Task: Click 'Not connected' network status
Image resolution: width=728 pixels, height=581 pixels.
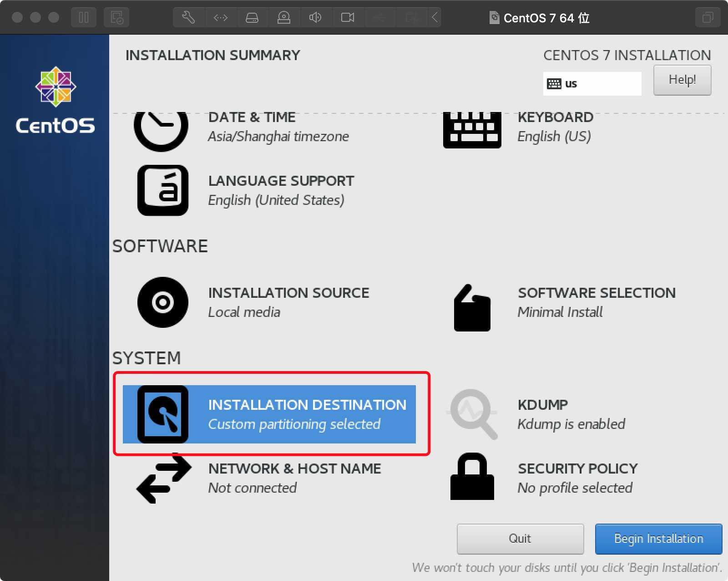Action: point(252,488)
